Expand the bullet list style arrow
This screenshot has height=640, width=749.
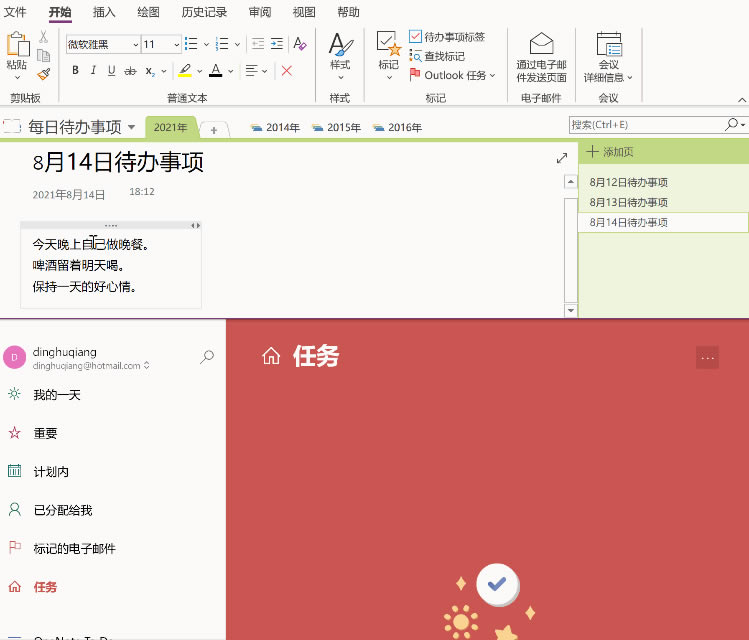206,44
